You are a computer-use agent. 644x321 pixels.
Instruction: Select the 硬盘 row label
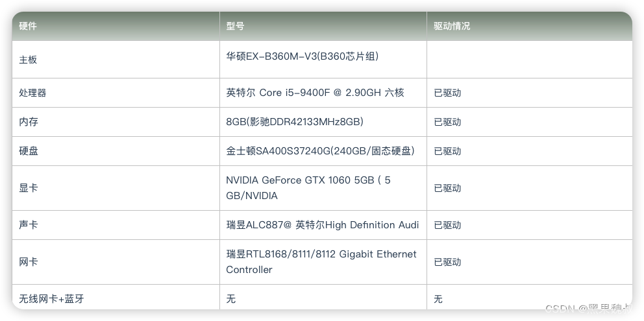(28, 151)
